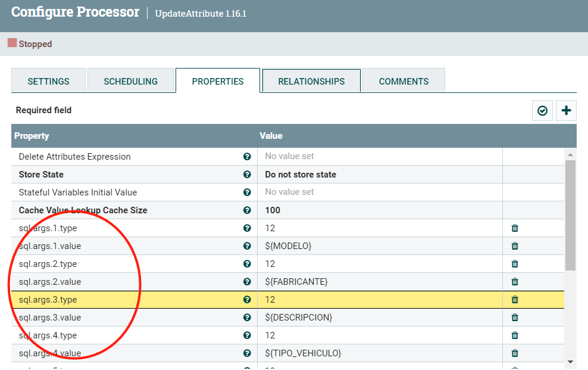Set value for Delete Attributes Expression

point(380,157)
